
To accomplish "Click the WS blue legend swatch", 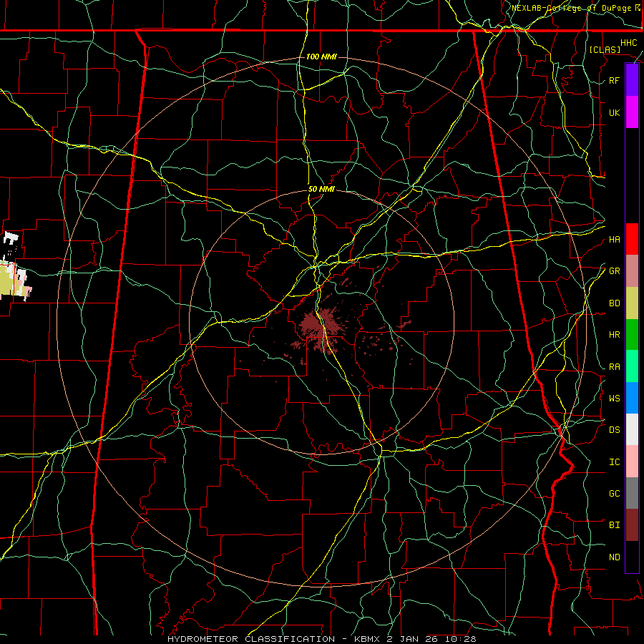I will click(632, 398).
